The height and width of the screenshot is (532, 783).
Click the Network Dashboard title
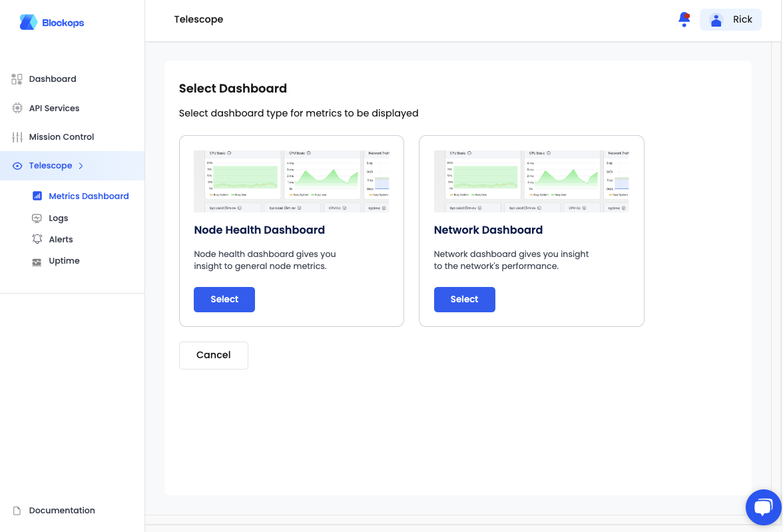(488, 230)
